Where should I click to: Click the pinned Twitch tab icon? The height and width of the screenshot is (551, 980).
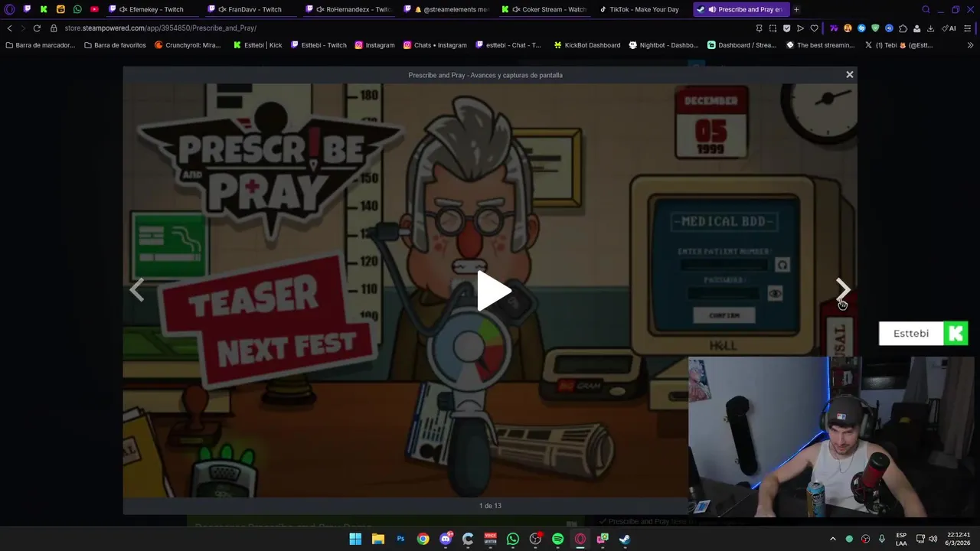[27, 9]
